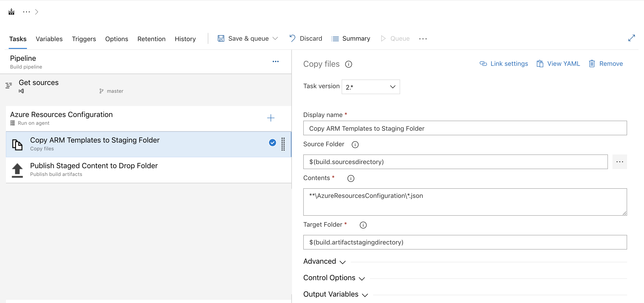Select Publish Staged Content to Drop Folder task
The height and width of the screenshot is (303, 644).
pyautogui.click(x=148, y=170)
